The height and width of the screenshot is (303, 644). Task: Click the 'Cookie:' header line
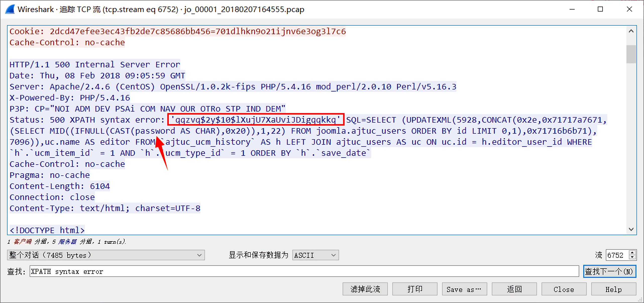coord(178,31)
